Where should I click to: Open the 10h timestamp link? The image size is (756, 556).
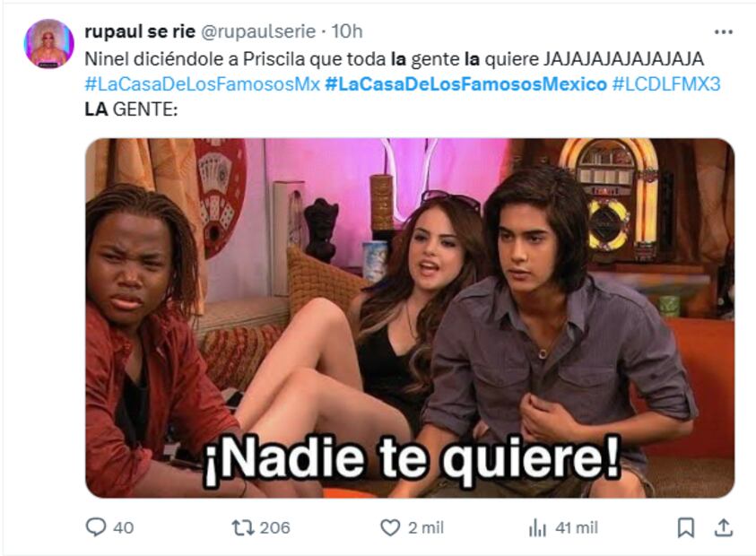(347, 31)
